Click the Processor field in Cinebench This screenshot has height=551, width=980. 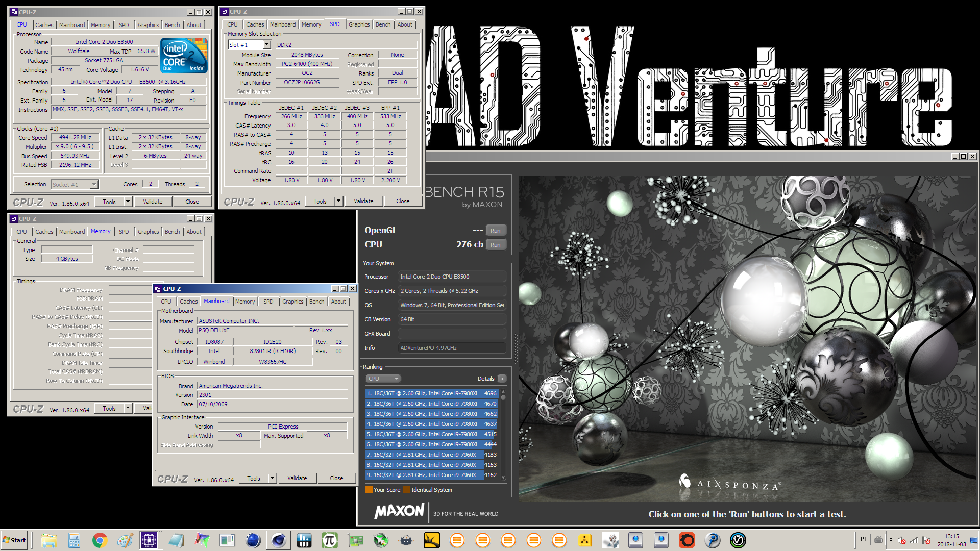[452, 277]
